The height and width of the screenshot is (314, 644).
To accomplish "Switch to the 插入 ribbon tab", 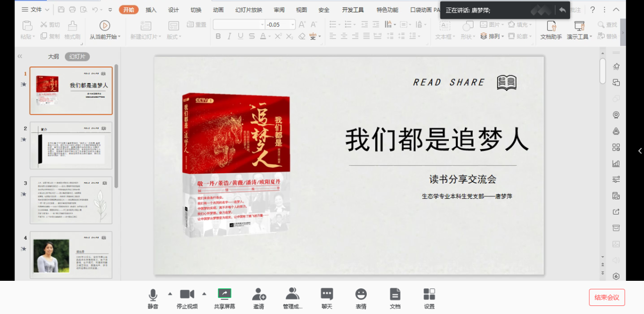I will click(151, 10).
